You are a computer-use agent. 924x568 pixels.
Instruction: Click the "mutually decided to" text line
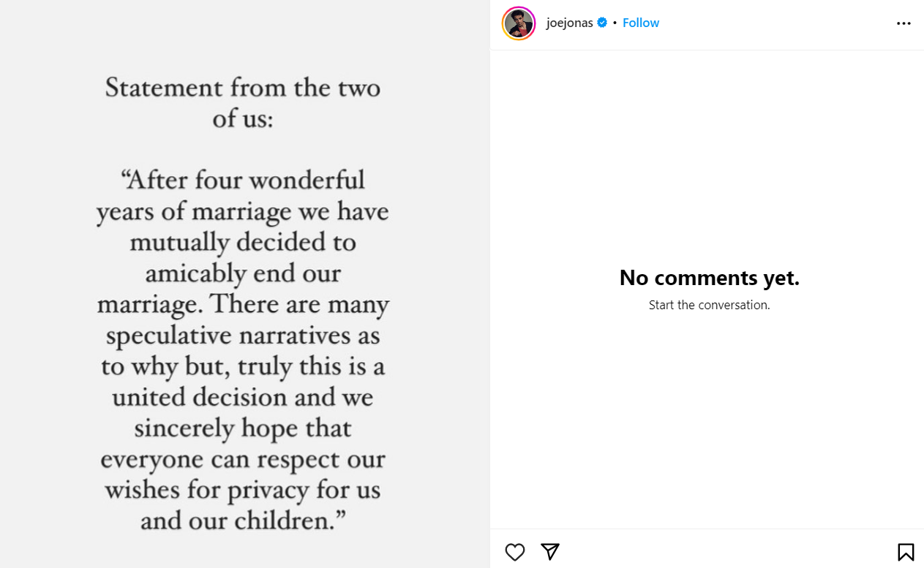(x=243, y=242)
